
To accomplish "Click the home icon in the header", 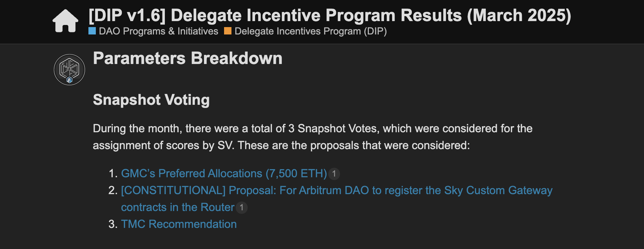I will [66, 21].
